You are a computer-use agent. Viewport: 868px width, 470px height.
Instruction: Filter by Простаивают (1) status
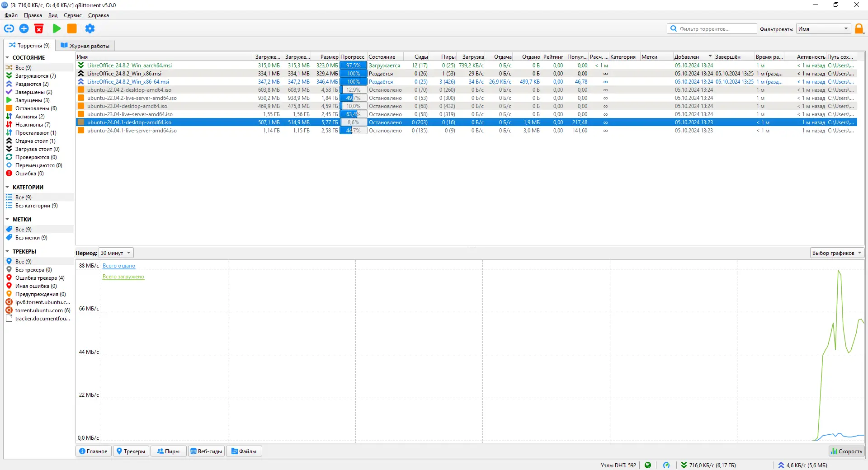pos(39,133)
